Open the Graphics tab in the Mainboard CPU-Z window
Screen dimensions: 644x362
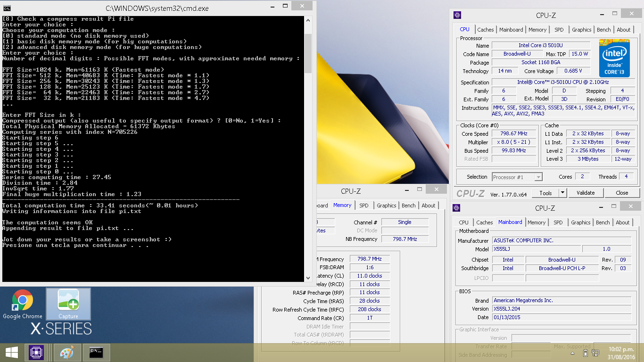click(x=580, y=222)
